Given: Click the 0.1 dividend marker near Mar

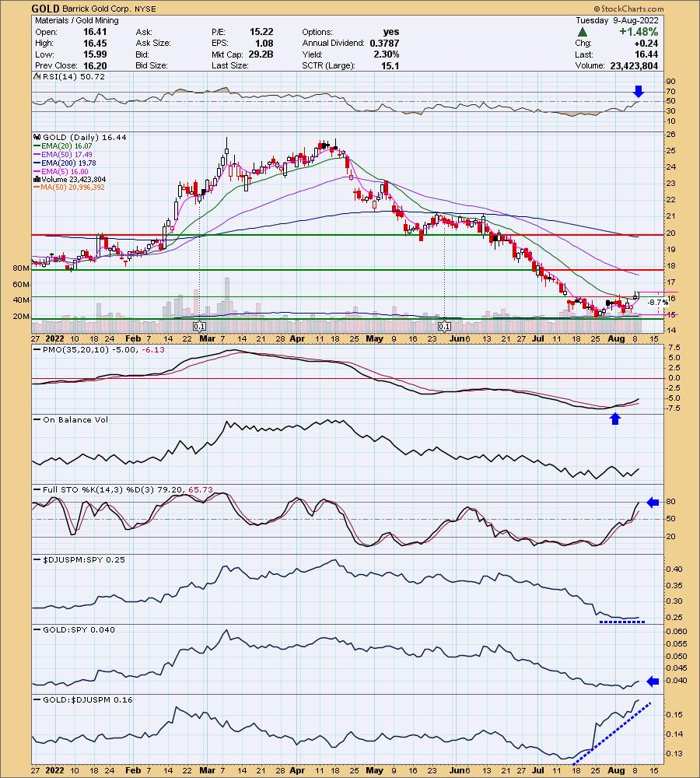Looking at the screenshot, I should click(x=199, y=327).
